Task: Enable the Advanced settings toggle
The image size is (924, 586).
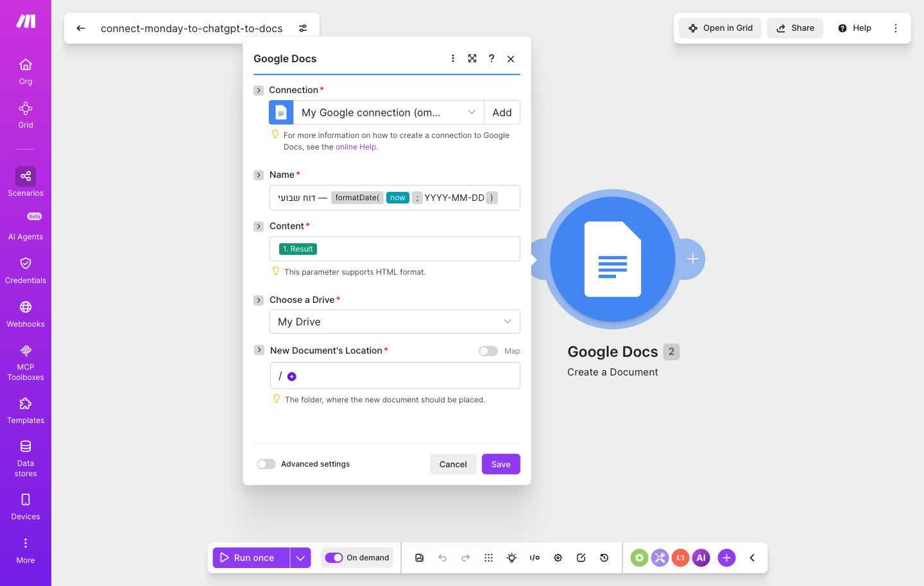Action: pyautogui.click(x=266, y=464)
